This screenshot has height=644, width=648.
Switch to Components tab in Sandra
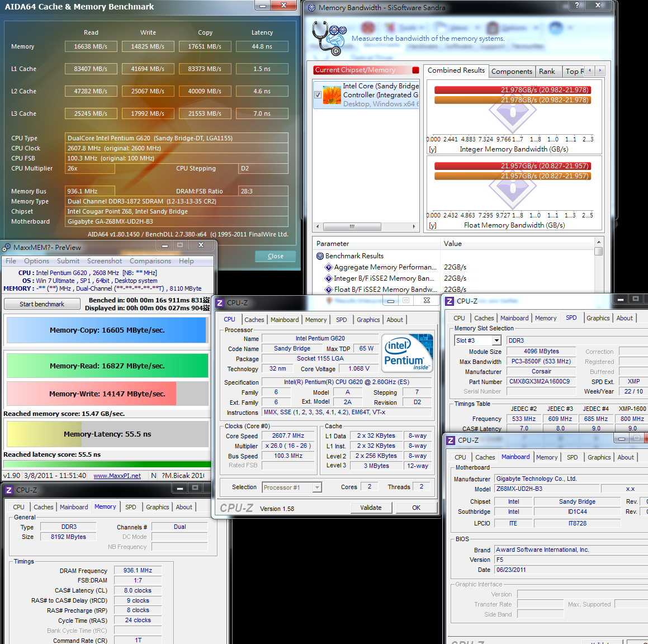[512, 72]
